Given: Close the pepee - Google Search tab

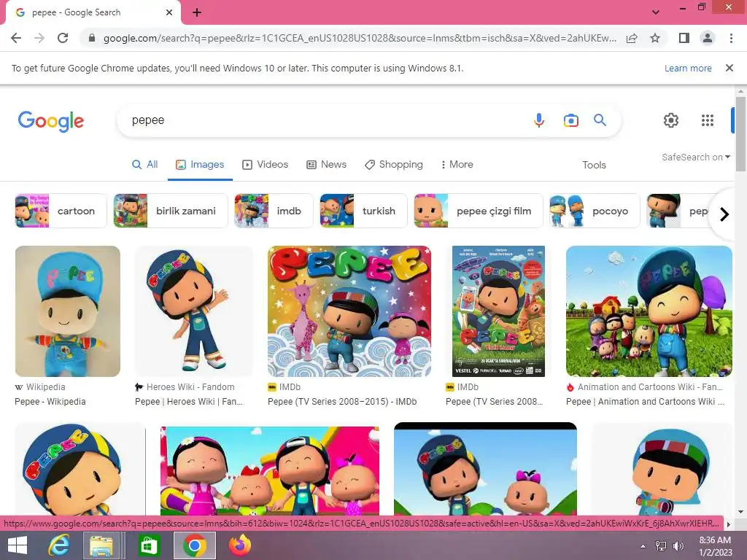Looking at the screenshot, I should point(169,12).
